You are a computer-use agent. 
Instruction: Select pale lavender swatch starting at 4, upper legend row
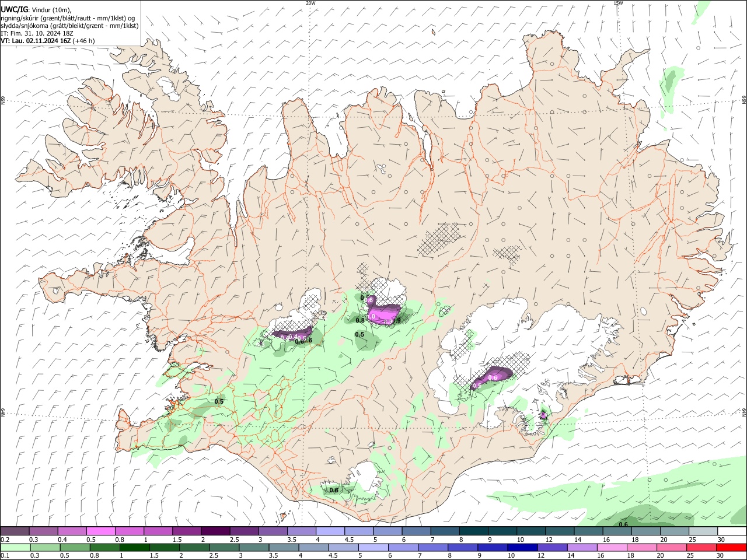point(330,531)
